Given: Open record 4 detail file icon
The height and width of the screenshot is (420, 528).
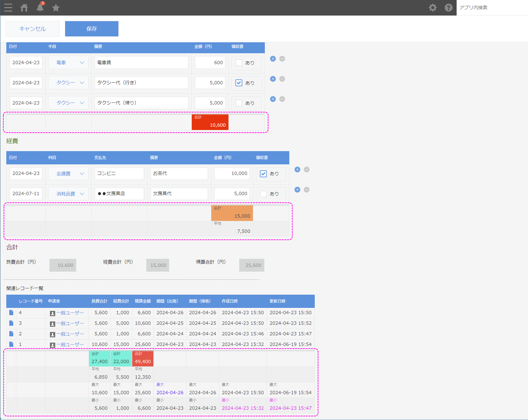Looking at the screenshot, I should pos(11,313).
